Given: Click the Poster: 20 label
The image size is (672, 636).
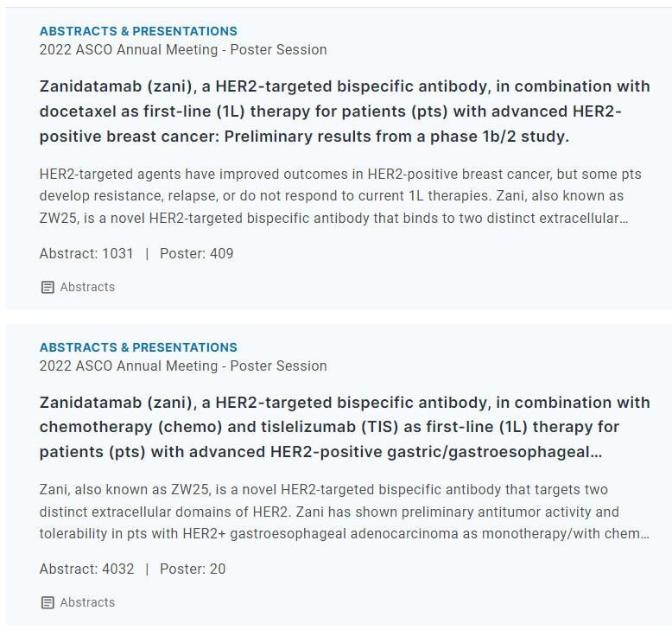Looking at the screenshot, I should pyautogui.click(x=193, y=569).
